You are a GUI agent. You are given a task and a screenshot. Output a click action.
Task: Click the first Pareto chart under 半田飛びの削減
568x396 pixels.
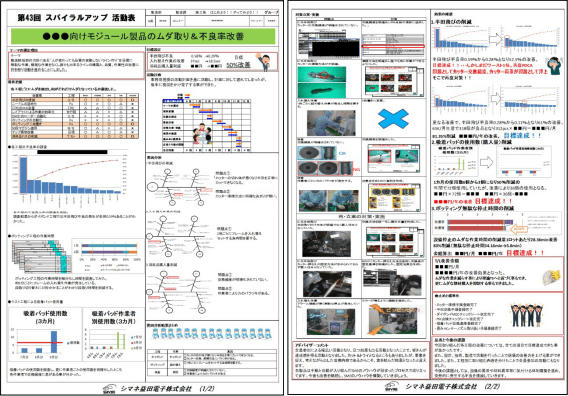pos(460,37)
